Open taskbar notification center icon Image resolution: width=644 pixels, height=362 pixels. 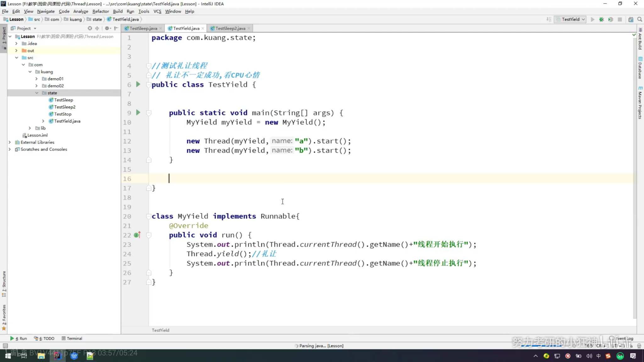(x=633, y=356)
